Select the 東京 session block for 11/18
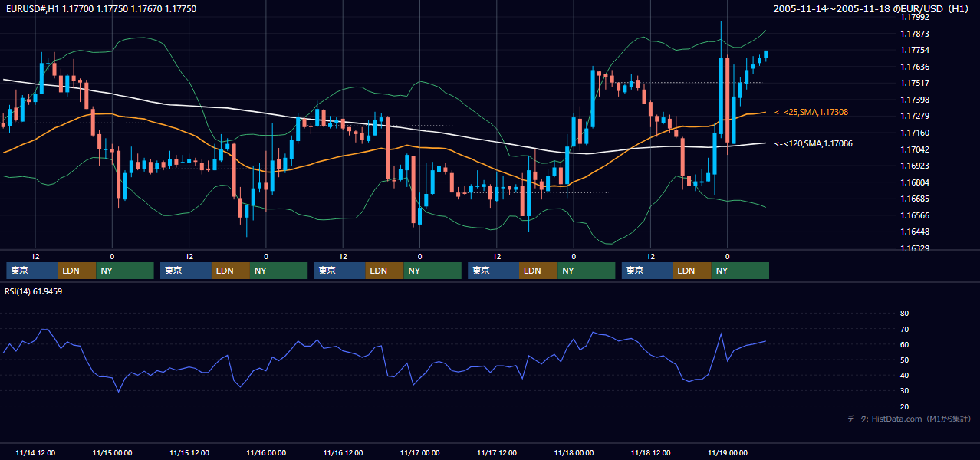Image resolution: width=980 pixels, height=460 pixels. click(x=647, y=271)
